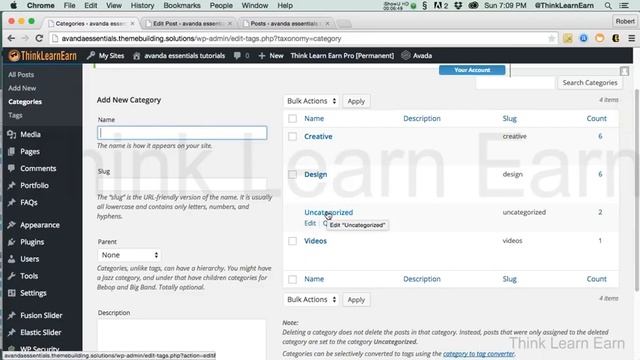This screenshot has width=640, height=360.
Task: Switch to the Edit Post tab
Action: tap(187, 24)
